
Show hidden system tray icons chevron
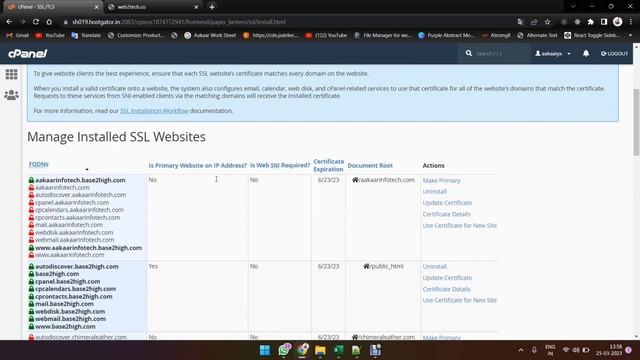521,350
